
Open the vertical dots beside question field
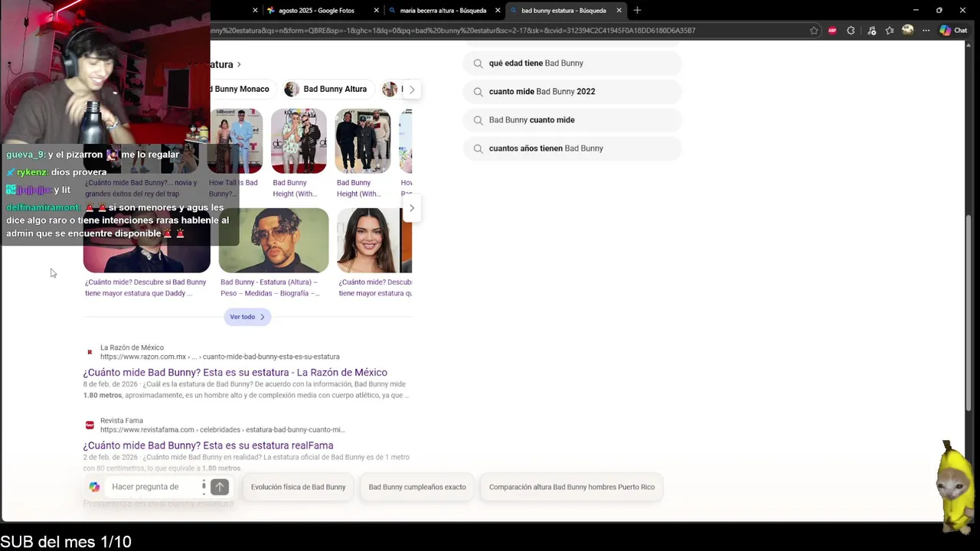[204, 487]
